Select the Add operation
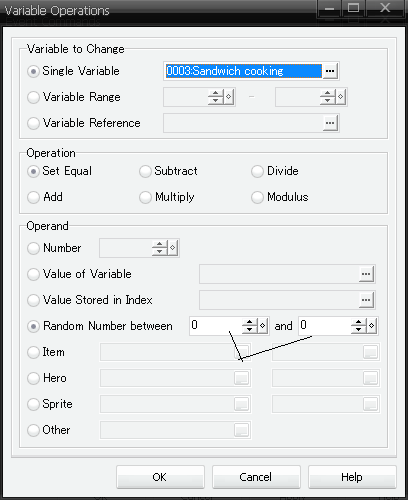This screenshot has width=408, height=500. (33, 197)
